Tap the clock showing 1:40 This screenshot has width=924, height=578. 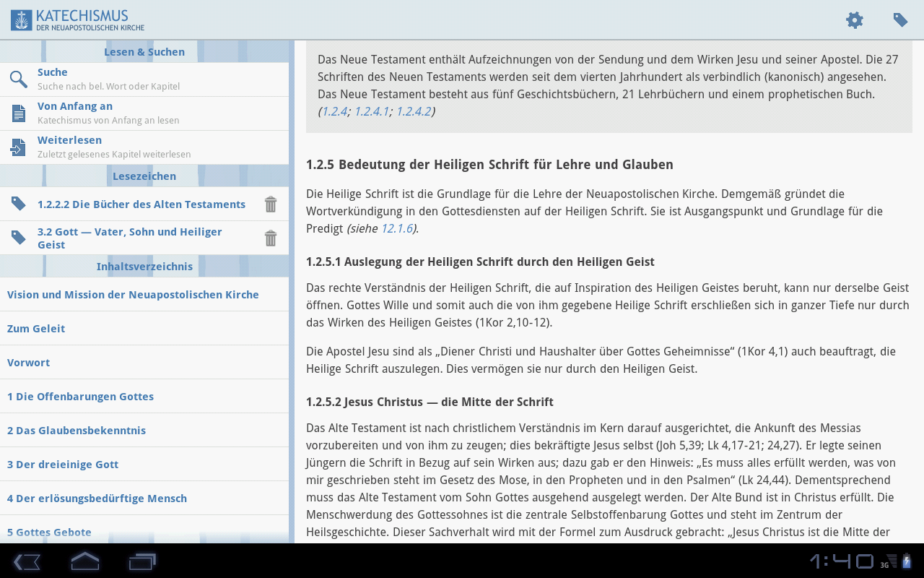coord(842,561)
